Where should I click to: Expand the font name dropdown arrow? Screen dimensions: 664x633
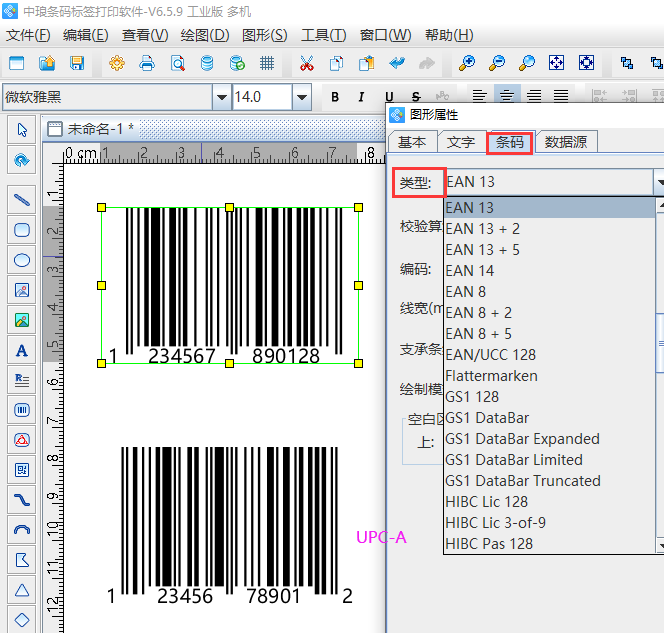point(222,97)
